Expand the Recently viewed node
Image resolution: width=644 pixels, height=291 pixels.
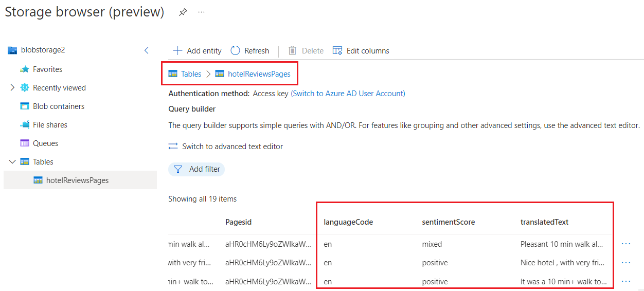pyautogui.click(x=12, y=88)
